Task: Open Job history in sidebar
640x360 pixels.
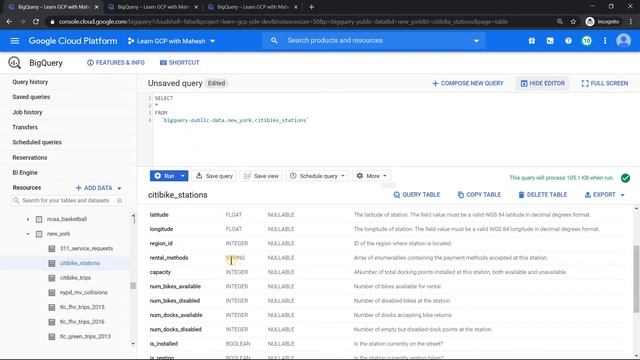Action: (27, 112)
